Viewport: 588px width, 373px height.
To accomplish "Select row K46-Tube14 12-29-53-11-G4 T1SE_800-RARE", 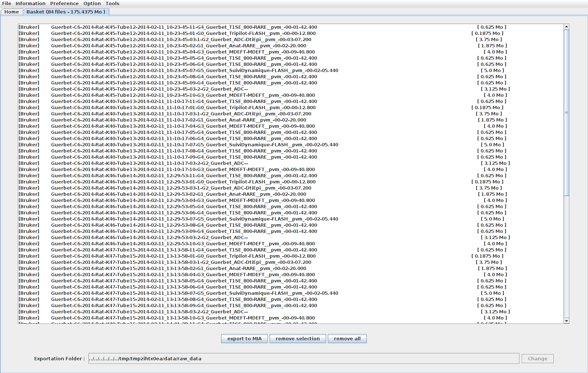I will (291, 175).
